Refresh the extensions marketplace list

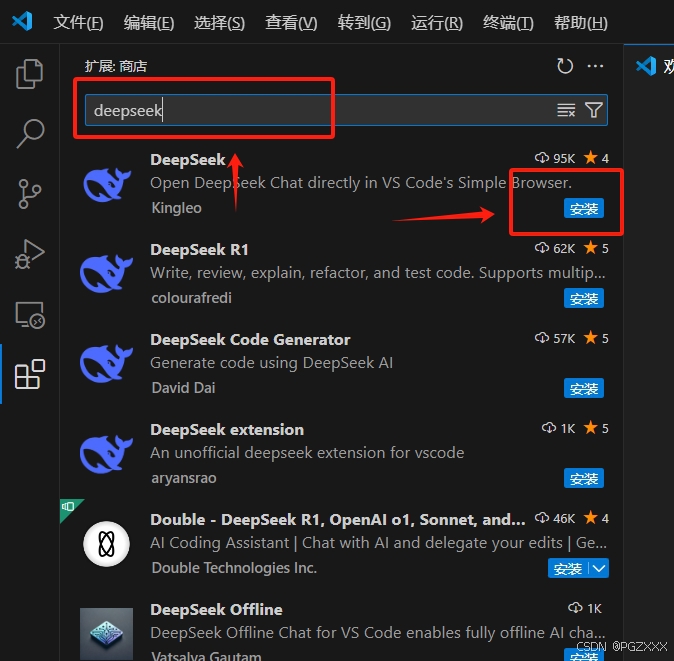point(564,66)
